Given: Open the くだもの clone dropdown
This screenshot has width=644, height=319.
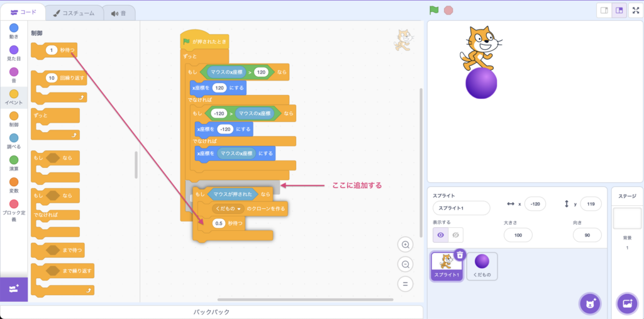Looking at the screenshot, I should click(228, 208).
